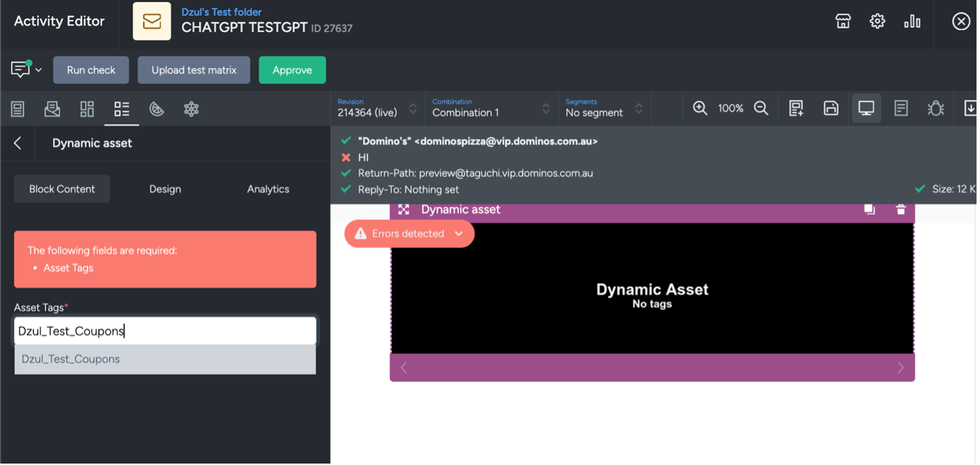Click the Run check button
This screenshot has height=465, width=980.
pyautogui.click(x=91, y=70)
